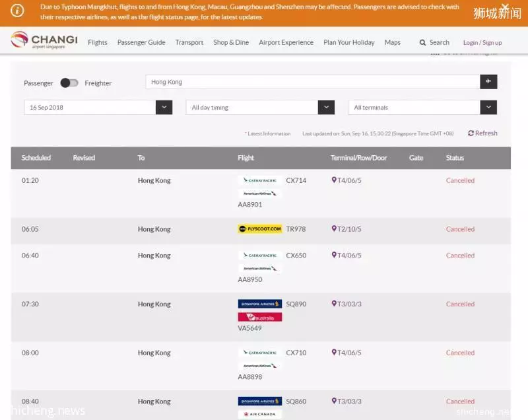Click location pin for CX710 terminal
528x420 pixels.
click(x=334, y=353)
